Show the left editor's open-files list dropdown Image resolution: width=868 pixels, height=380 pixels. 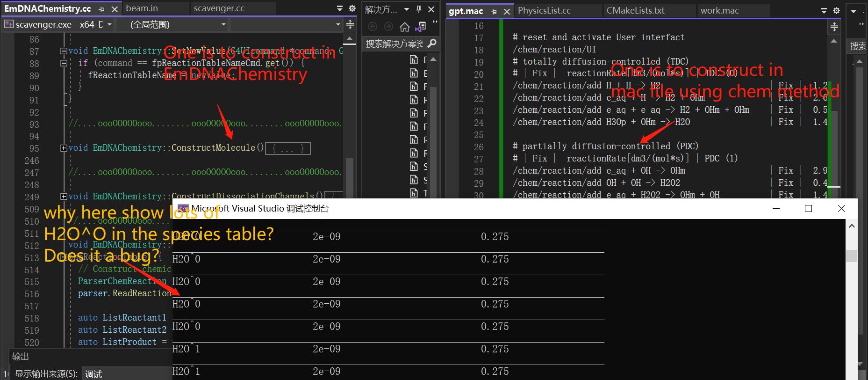click(340, 8)
